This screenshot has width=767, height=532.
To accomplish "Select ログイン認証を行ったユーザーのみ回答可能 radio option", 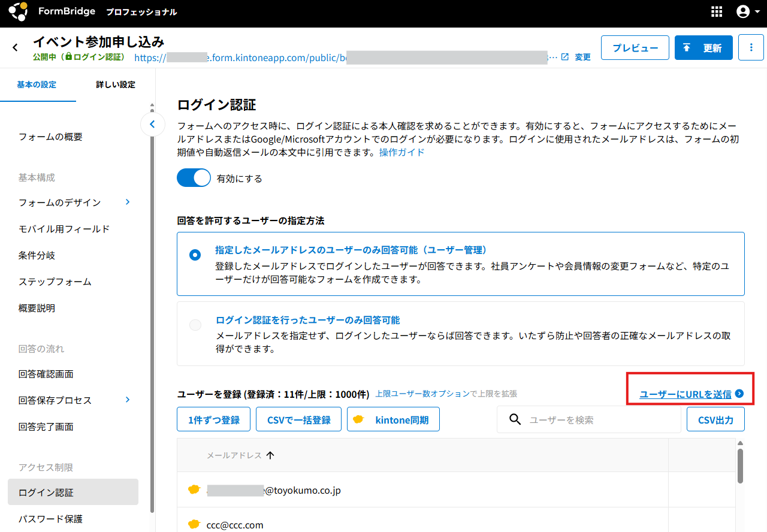I will coord(195,325).
